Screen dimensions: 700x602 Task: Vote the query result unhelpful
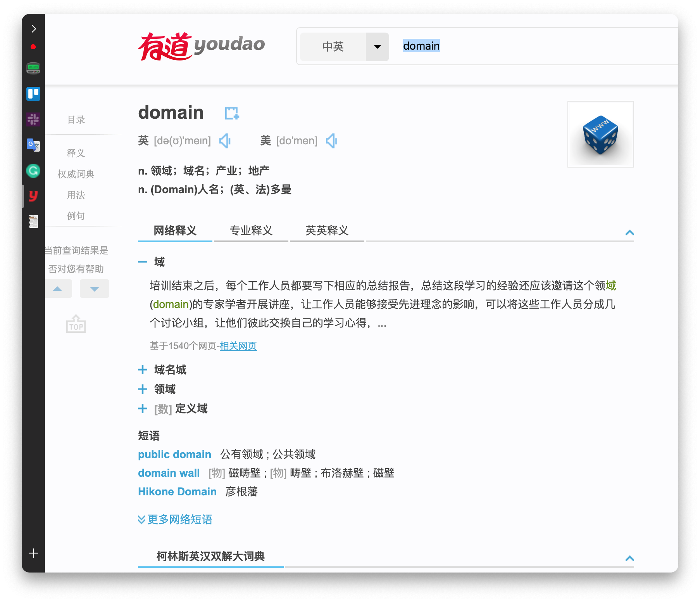coord(94,289)
